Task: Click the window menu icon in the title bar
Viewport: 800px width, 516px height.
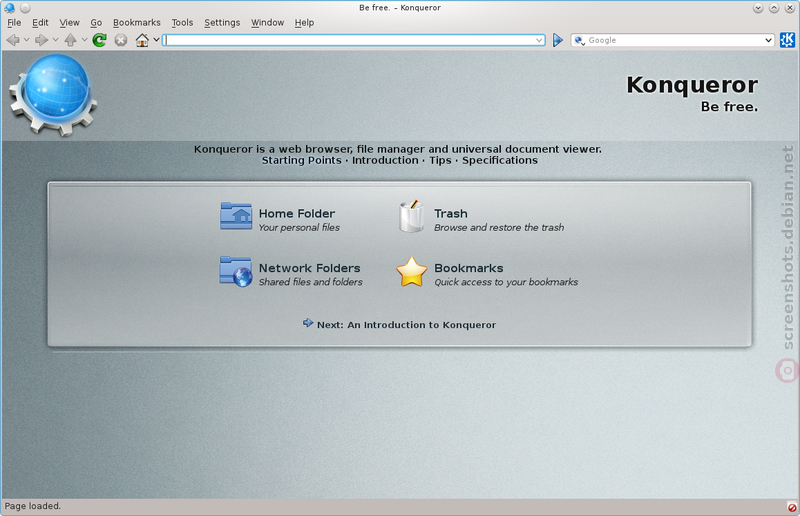Action: pyautogui.click(x=9, y=8)
